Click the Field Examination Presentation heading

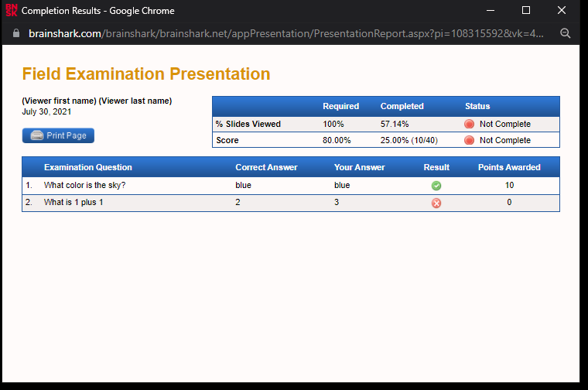(x=146, y=74)
